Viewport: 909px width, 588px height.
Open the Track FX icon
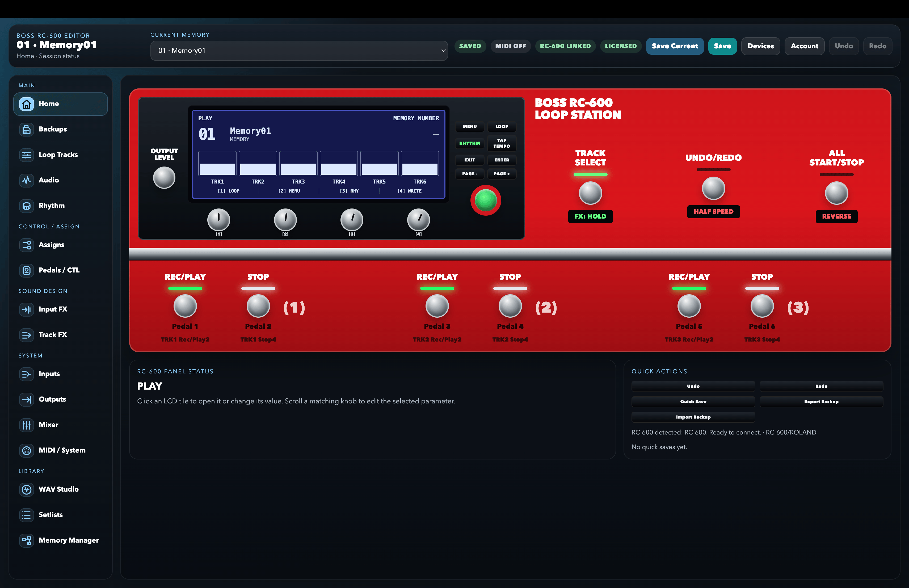tap(26, 335)
